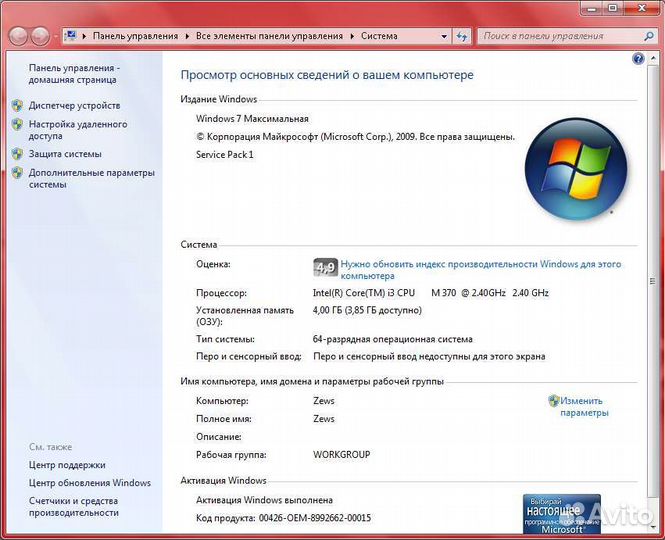Click the 64-разрядная операционная система value

pyautogui.click(x=393, y=339)
